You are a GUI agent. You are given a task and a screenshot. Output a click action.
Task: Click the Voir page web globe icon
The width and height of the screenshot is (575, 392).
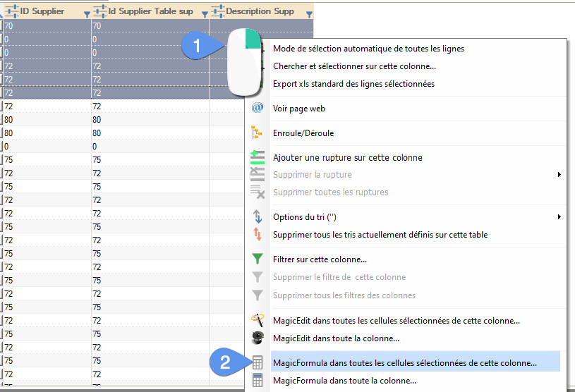[x=258, y=109]
